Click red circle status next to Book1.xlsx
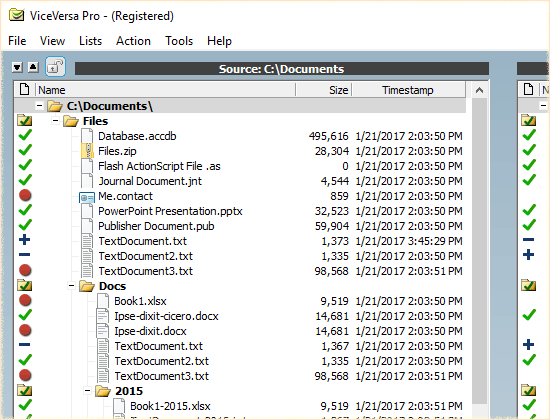 [x=25, y=300]
